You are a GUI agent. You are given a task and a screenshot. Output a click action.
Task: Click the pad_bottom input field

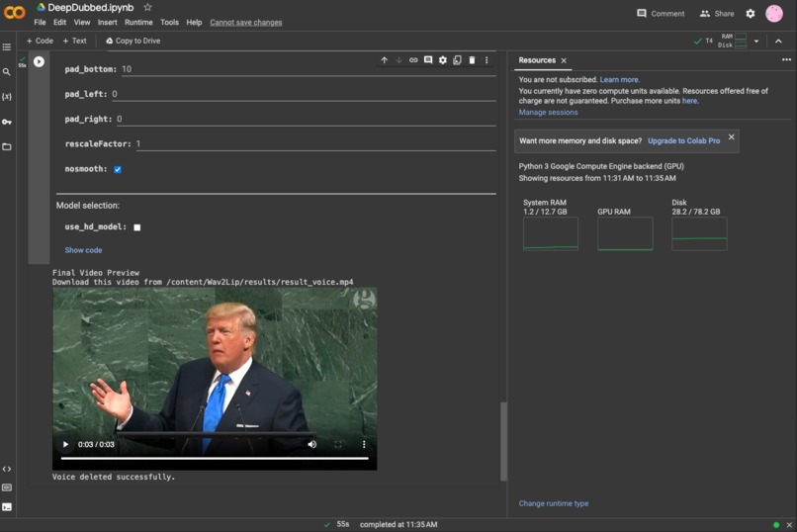(x=309, y=69)
